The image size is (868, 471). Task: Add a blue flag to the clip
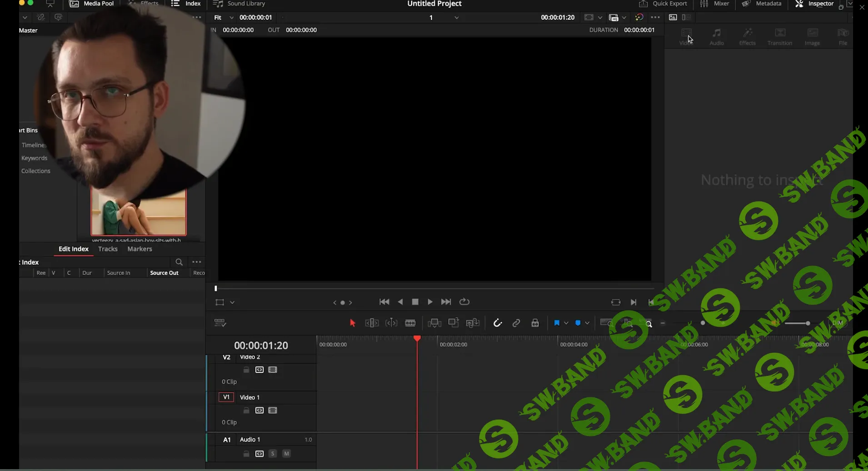pos(557,323)
